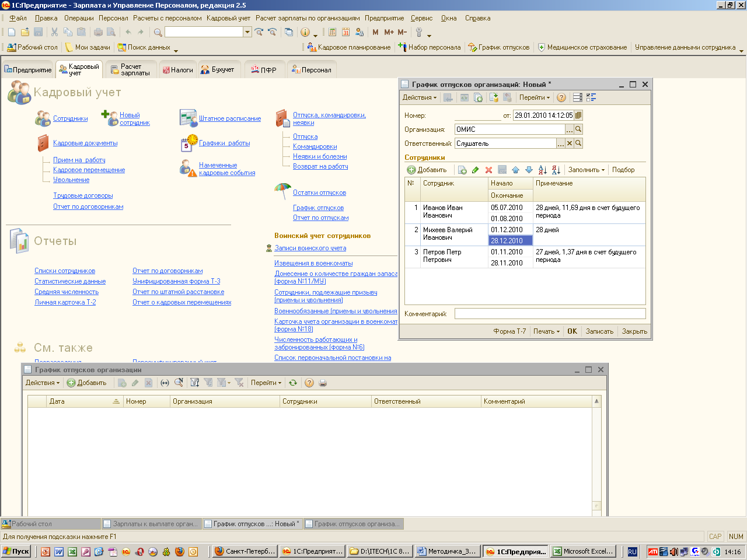
Task: Click the OK button in vacation schedule
Action: point(572,331)
